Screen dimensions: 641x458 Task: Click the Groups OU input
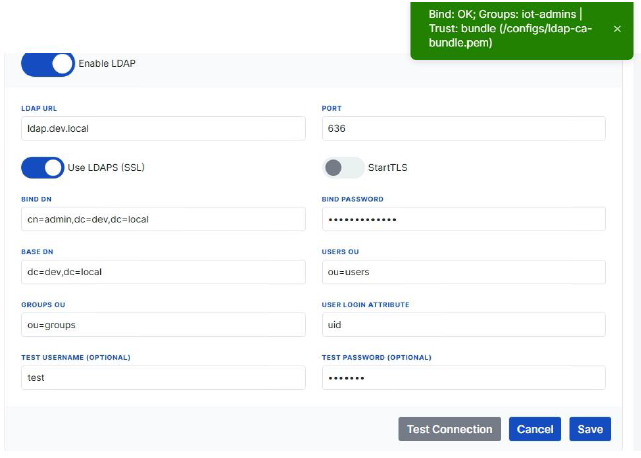tap(163, 325)
